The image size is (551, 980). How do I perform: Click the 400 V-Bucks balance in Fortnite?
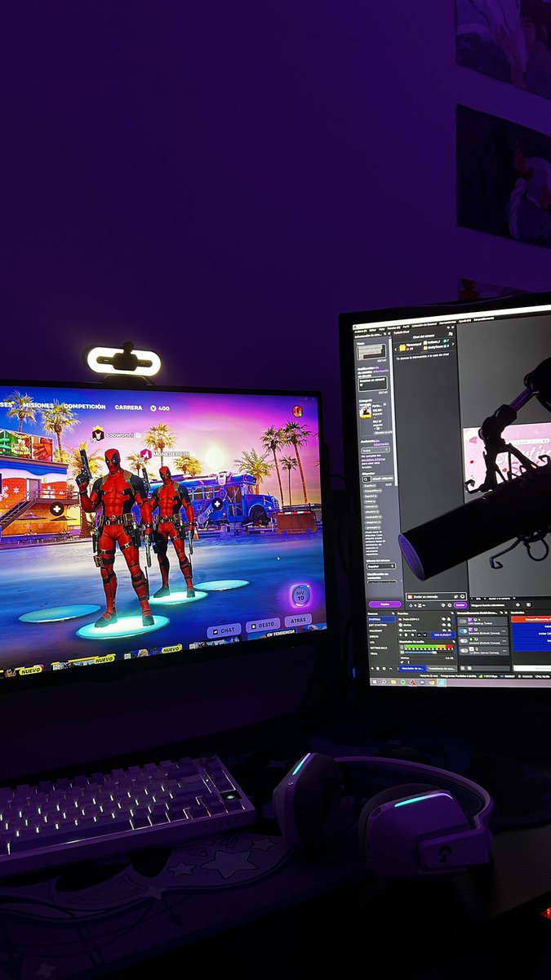[x=160, y=408]
